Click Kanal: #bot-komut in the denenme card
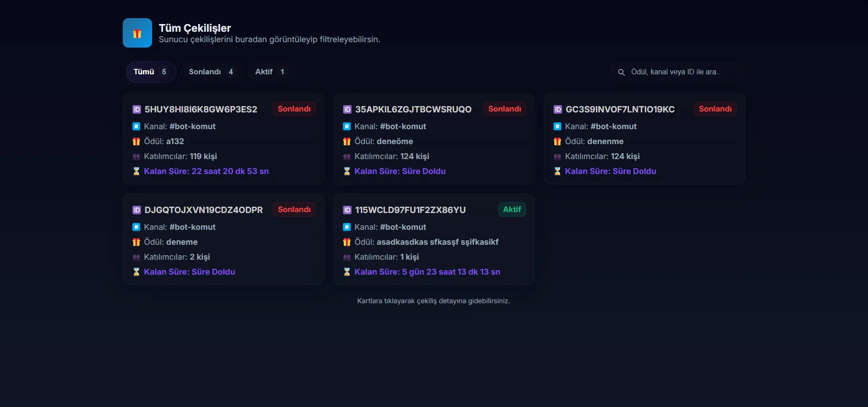This screenshot has width=868, height=407. tap(601, 126)
